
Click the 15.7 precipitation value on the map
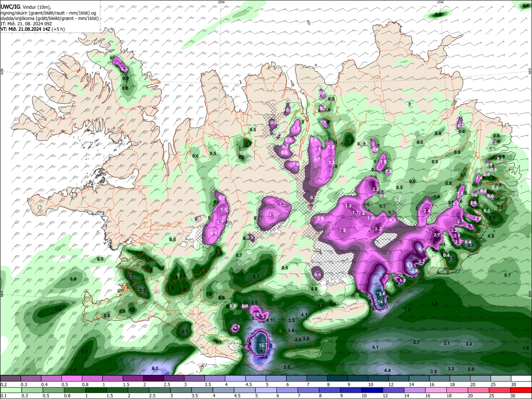263,345
